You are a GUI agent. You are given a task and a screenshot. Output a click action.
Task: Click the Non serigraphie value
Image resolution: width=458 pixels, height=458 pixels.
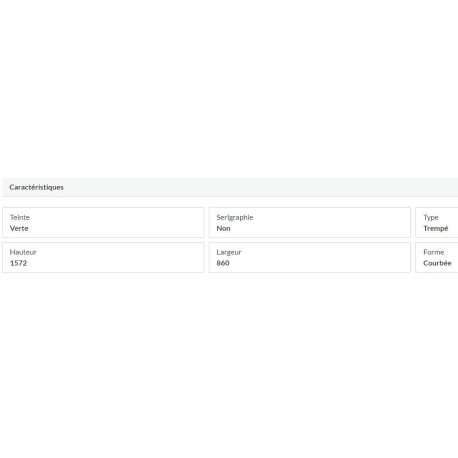pos(223,228)
